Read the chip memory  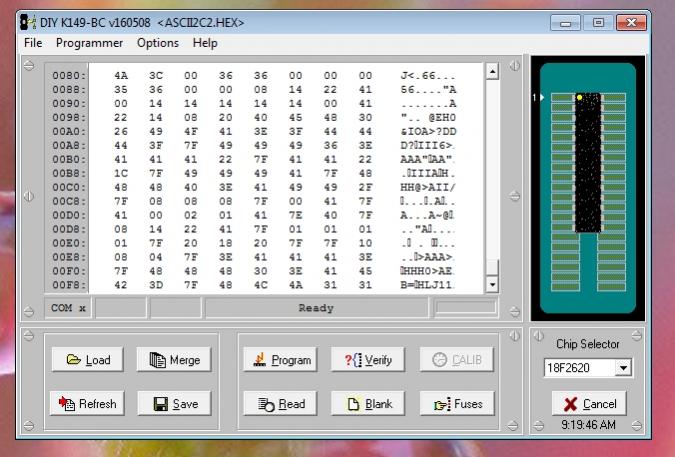[280, 403]
